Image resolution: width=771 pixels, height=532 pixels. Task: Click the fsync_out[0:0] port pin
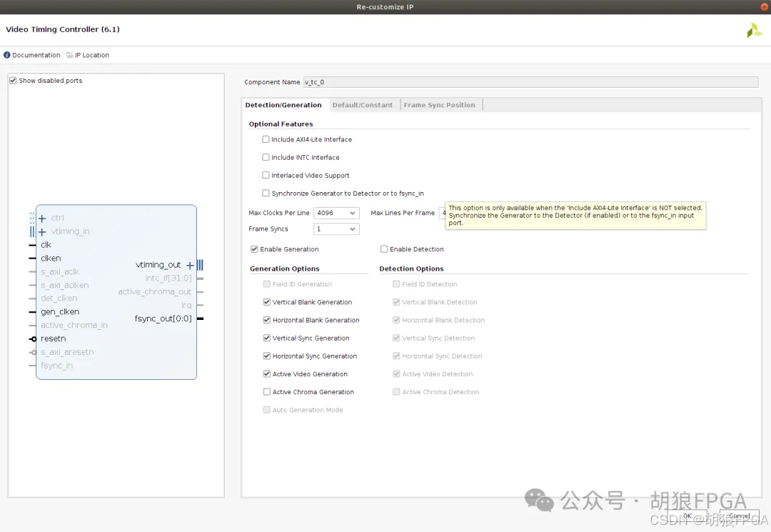click(x=200, y=318)
